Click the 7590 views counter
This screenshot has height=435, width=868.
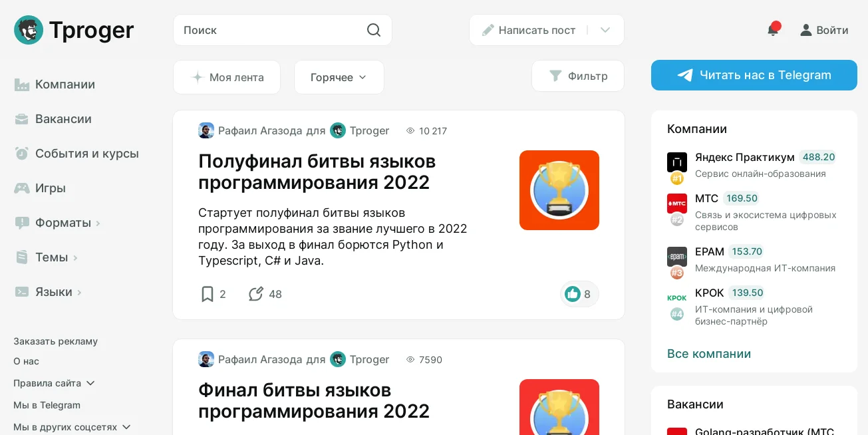coord(424,360)
